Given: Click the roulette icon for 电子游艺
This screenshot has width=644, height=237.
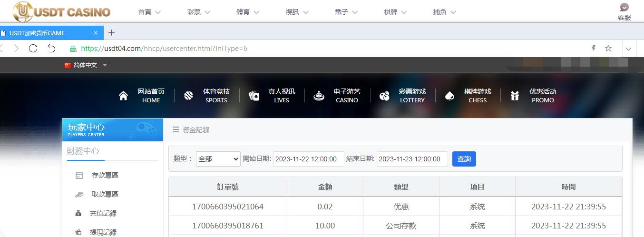Looking at the screenshot, I should click(x=319, y=96).
